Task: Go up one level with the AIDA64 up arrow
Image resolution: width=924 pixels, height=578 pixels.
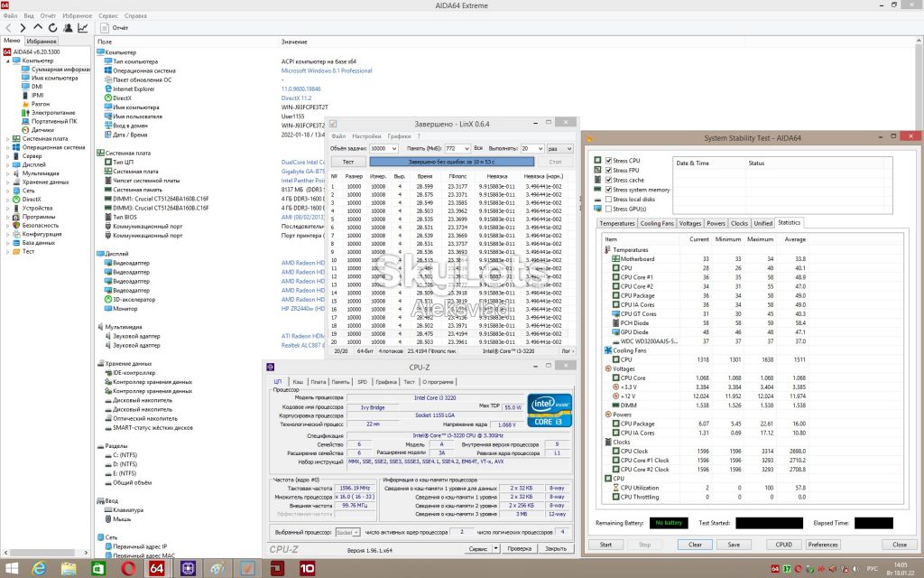Action: coord(38,27)
